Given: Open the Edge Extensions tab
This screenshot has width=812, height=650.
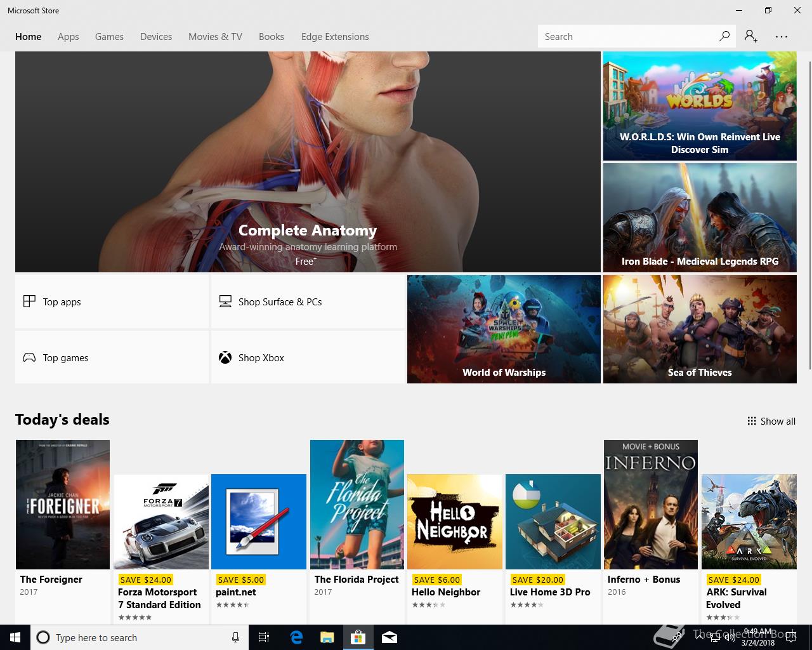Looking at the screenshot, I should 335,37.
